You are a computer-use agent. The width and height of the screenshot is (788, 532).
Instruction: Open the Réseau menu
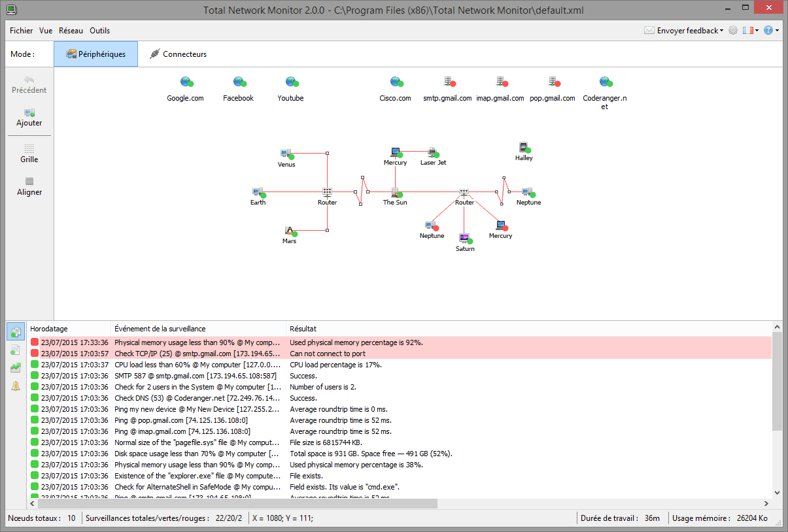(71, 31)
